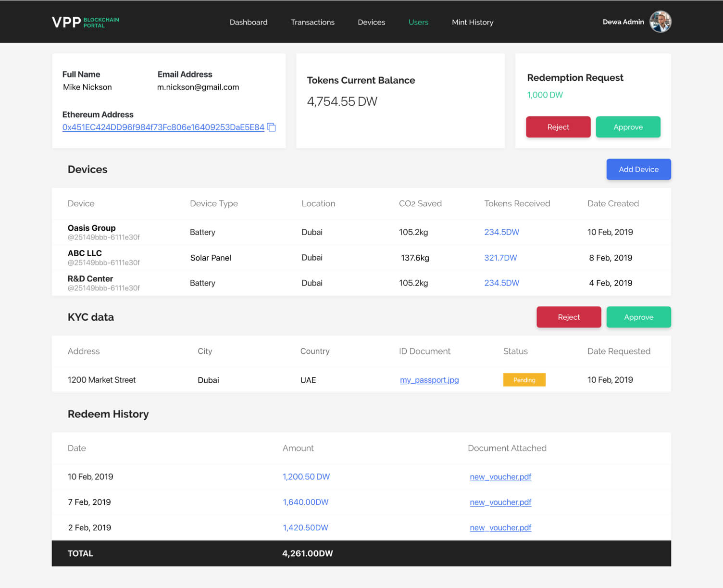Open the Devices navigation tab
Screen dimensions: 723x588
(371, 22)
